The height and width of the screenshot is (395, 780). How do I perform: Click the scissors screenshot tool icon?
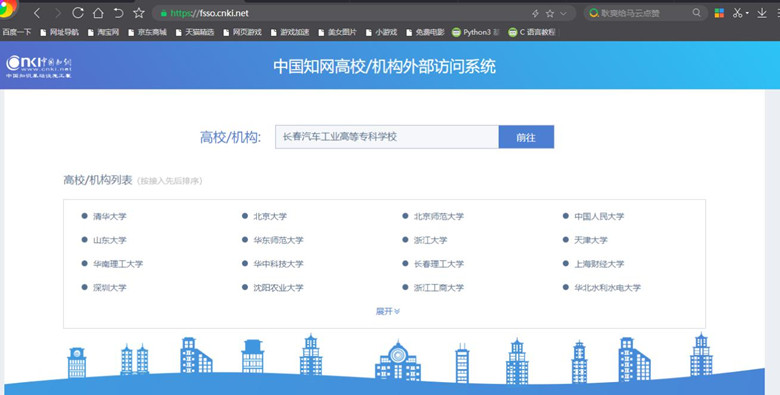pos(738,13)
